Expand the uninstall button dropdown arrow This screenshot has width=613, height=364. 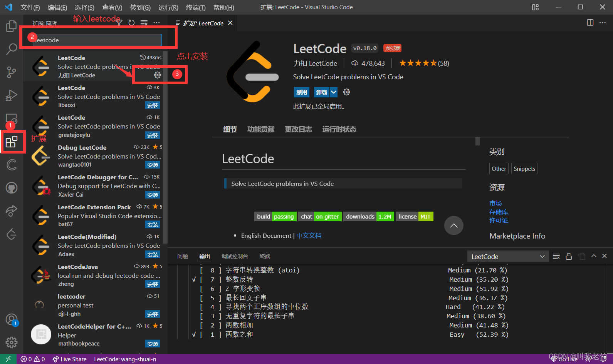[x=334, y=92]
